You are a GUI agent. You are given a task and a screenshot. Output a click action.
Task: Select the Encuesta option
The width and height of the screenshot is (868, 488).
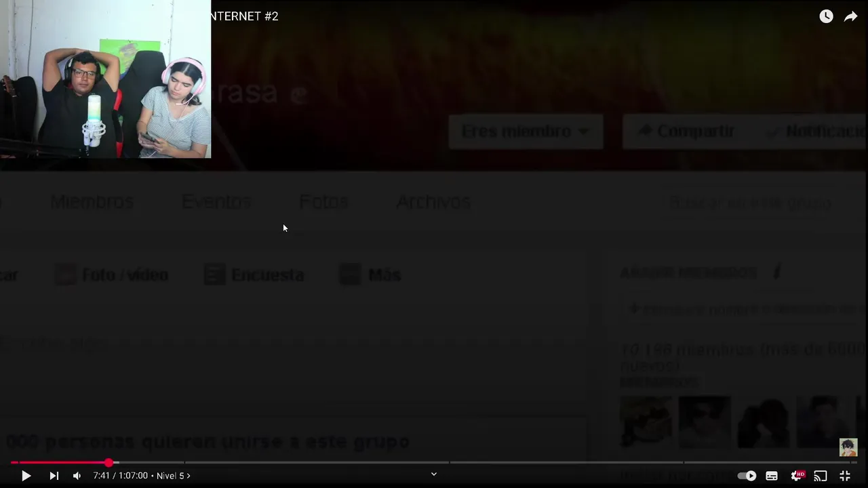coord(254,274)
